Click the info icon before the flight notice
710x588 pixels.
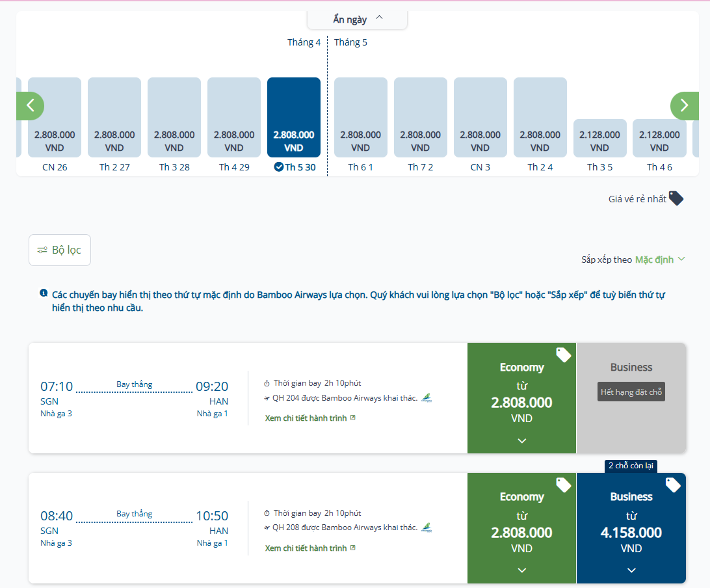click(x=44, y=293)
